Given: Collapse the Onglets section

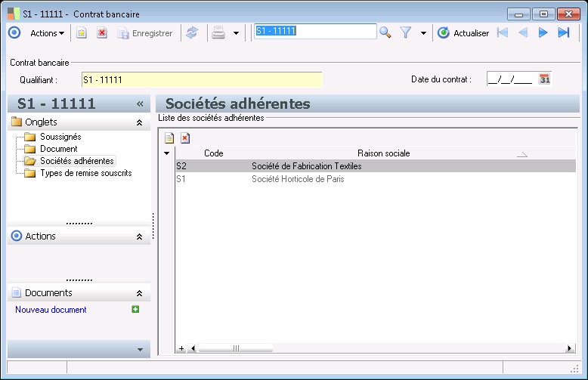Looking at the screenshot, I should click(x=140, y=122).
